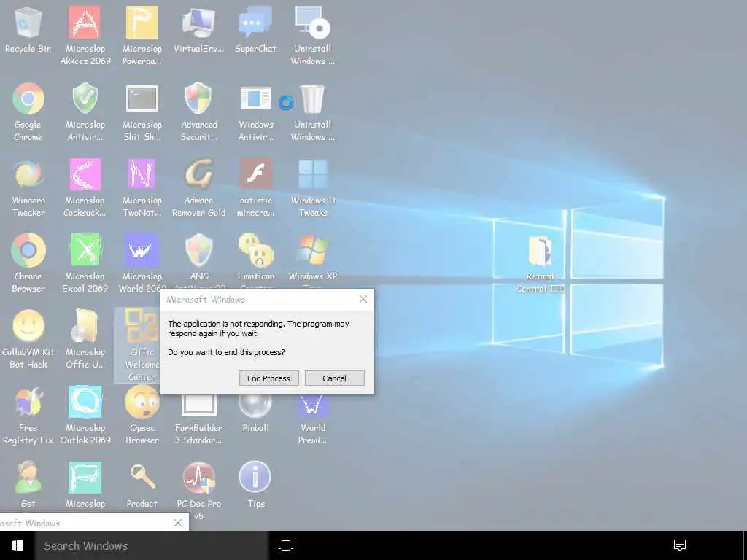This screenshot has height=560, width=747.
Task: Open Windows Antivir... desktop icon
Action: click(x=255, y=98)
